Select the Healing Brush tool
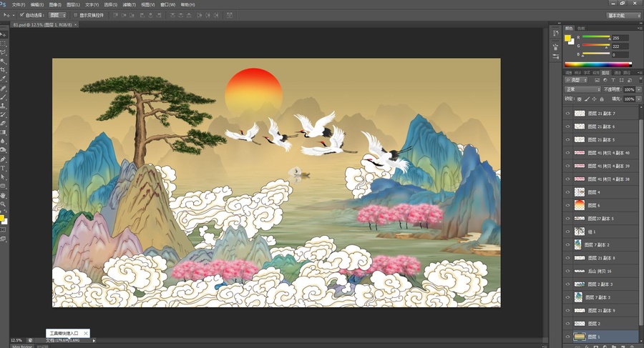The image size is (644, 348). coord(4,88)
